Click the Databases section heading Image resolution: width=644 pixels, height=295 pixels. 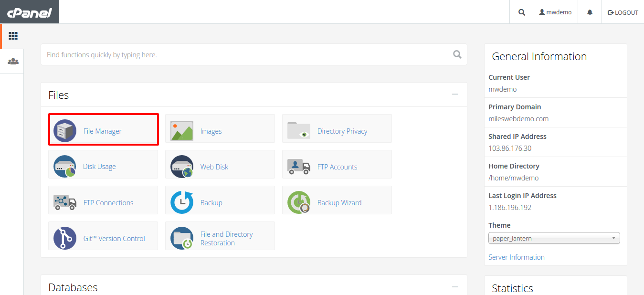pyautogui.click(x=73, y=287)
